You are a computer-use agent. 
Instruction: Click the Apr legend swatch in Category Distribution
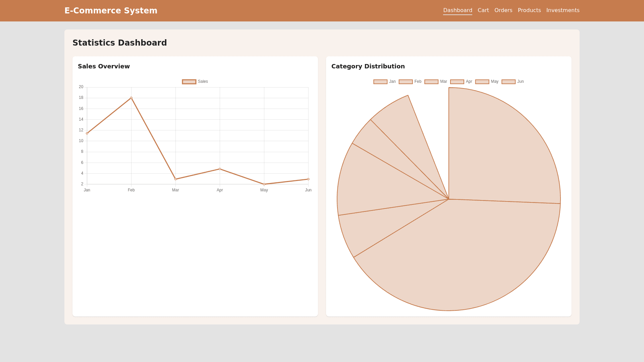457,81
